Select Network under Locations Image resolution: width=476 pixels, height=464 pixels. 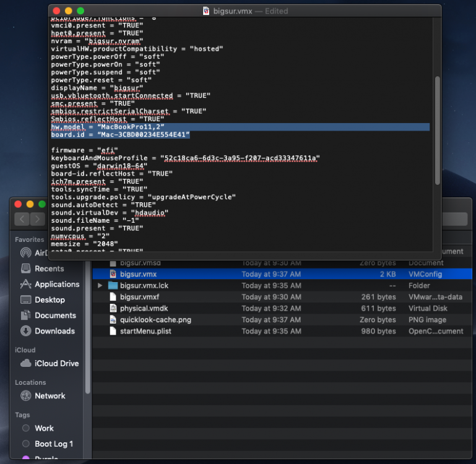click(x=43, y=396)
